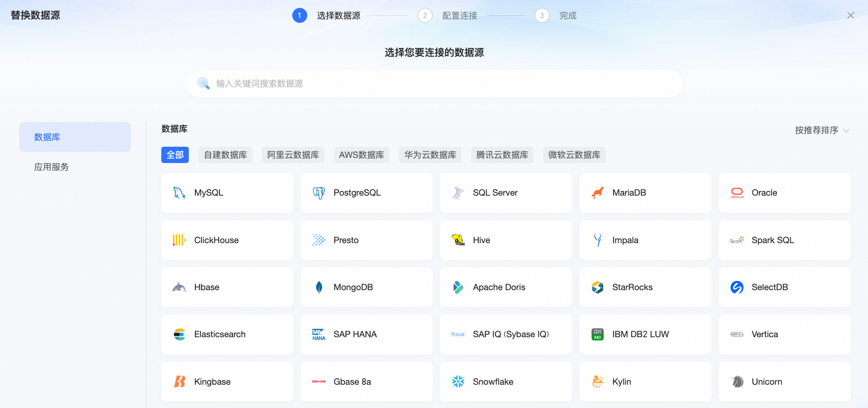Image resolution: width=868 pixels, height=408 pixels.
Task: Choose the Hbase label text
Action: pos(207,287)
